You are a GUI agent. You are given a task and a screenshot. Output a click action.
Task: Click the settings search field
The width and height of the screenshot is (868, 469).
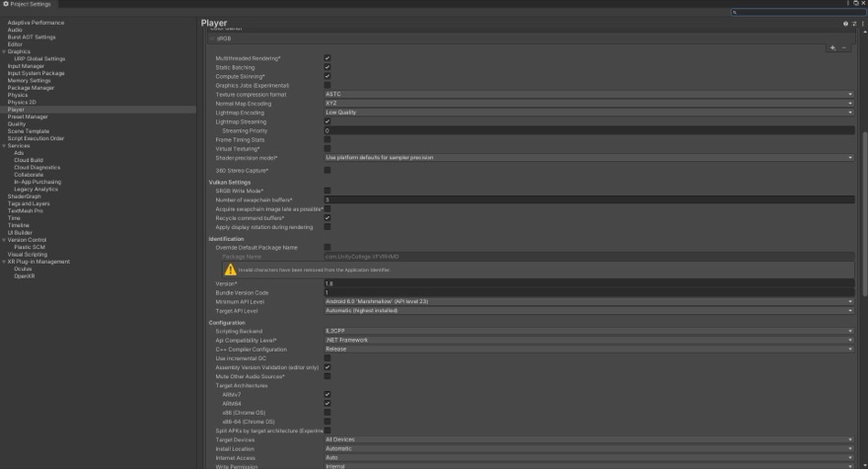[x=798, y=12]
